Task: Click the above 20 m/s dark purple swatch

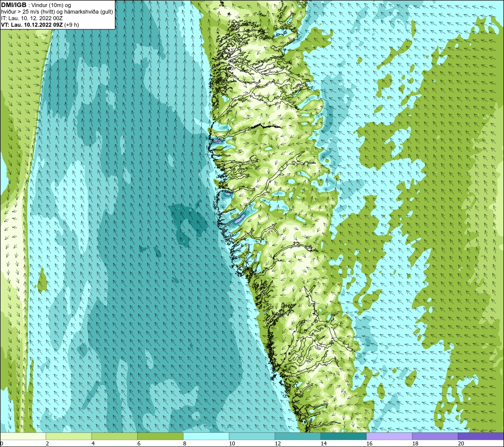Action: click(481, 436)
